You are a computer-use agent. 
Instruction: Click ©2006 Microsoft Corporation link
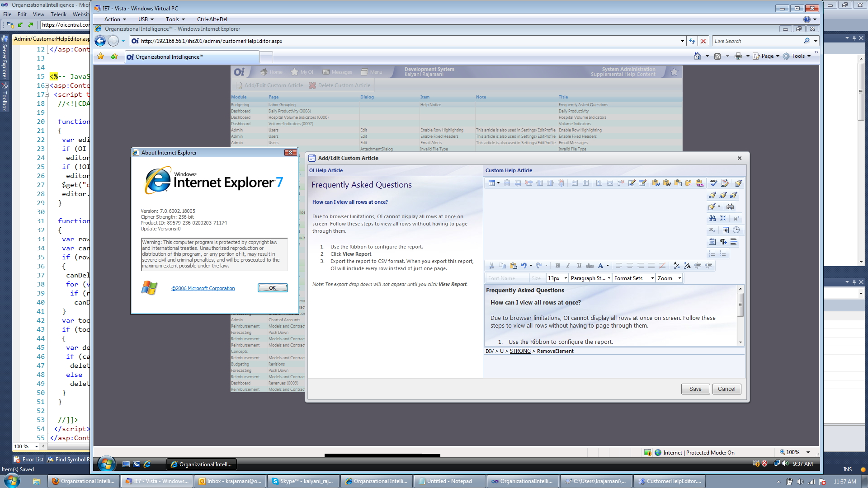tap(203, 288)
